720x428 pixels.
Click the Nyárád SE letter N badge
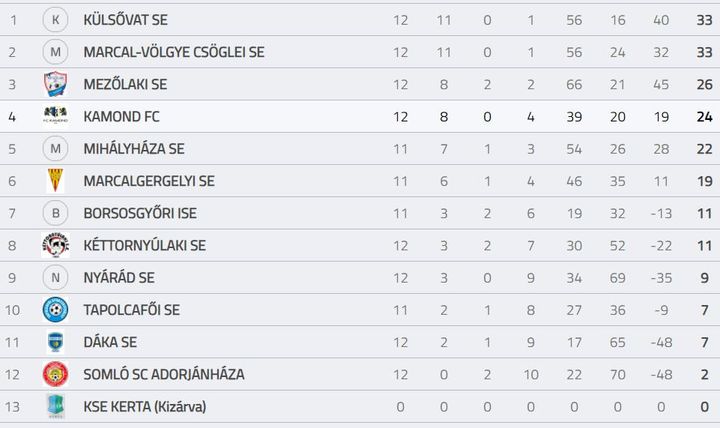[55, 277]
